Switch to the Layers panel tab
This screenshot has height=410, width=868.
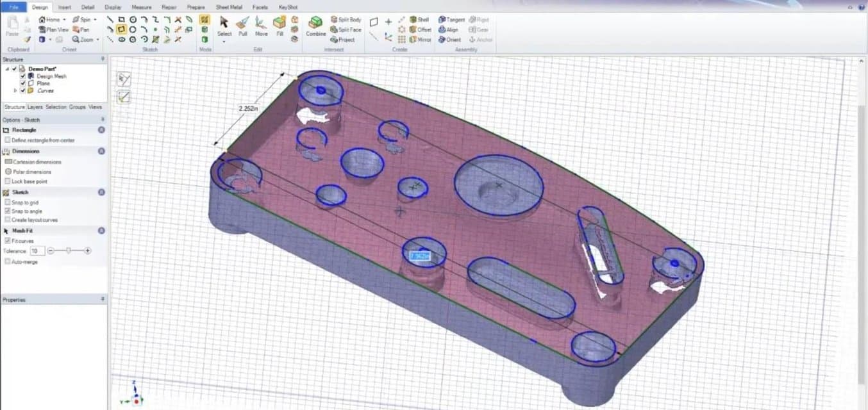[x=35, y=107]
